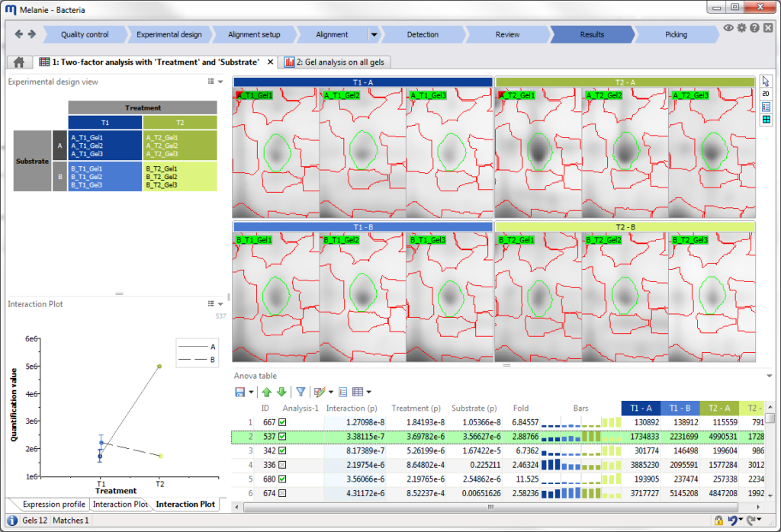781x532 pixels.
Task: Click the table columns icon in Anova toolbar
Action: [358, 393]
